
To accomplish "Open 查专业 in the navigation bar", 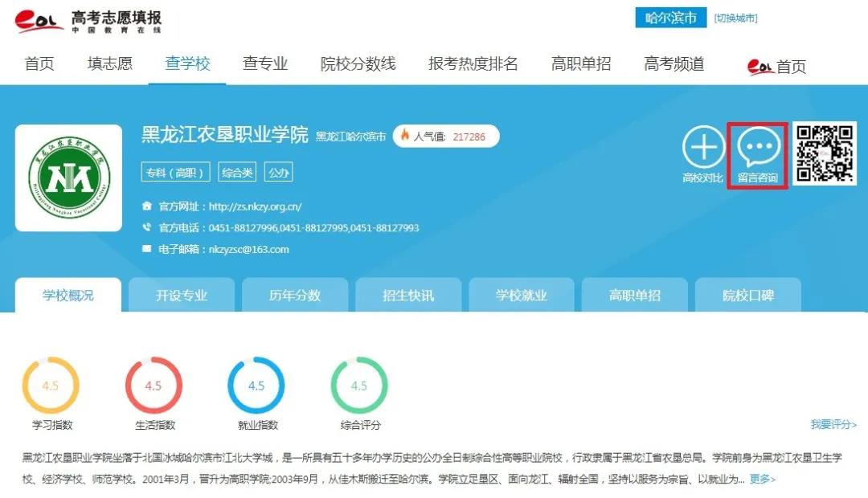I will (265, 63).
